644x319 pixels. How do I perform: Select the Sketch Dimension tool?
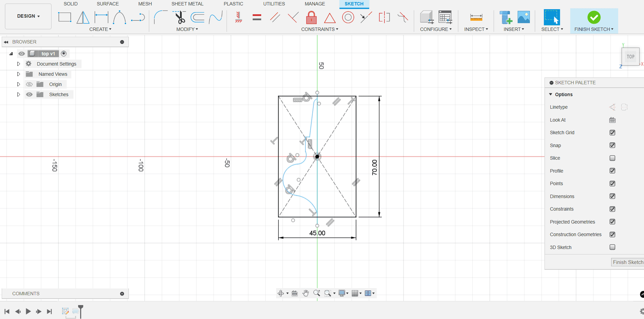[x=101, y=17]
